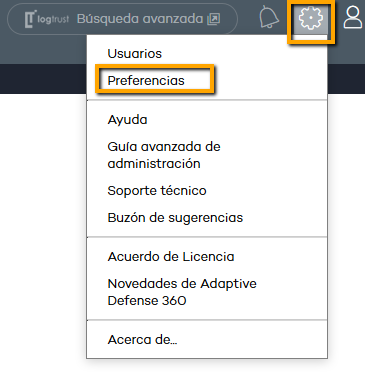Click the external-link icon after Búsqueda avanzada
The image size is (365, 378).
(x=214, y=19)
